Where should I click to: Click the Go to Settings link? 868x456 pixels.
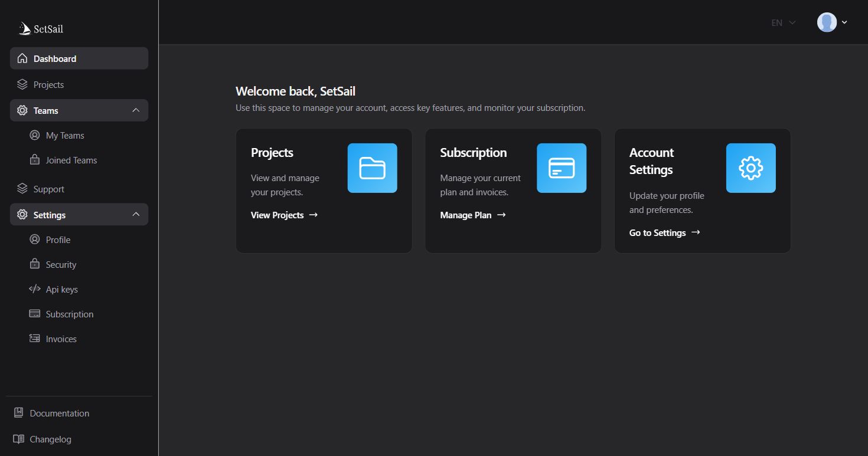(x=664, y=232)
